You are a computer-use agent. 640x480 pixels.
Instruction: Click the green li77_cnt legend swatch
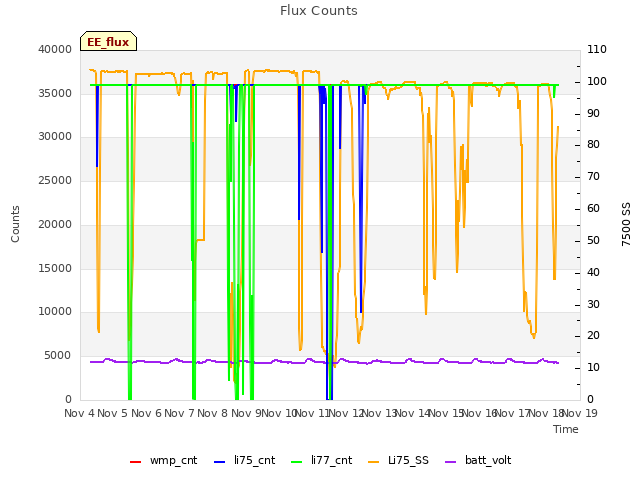point(297,462)
